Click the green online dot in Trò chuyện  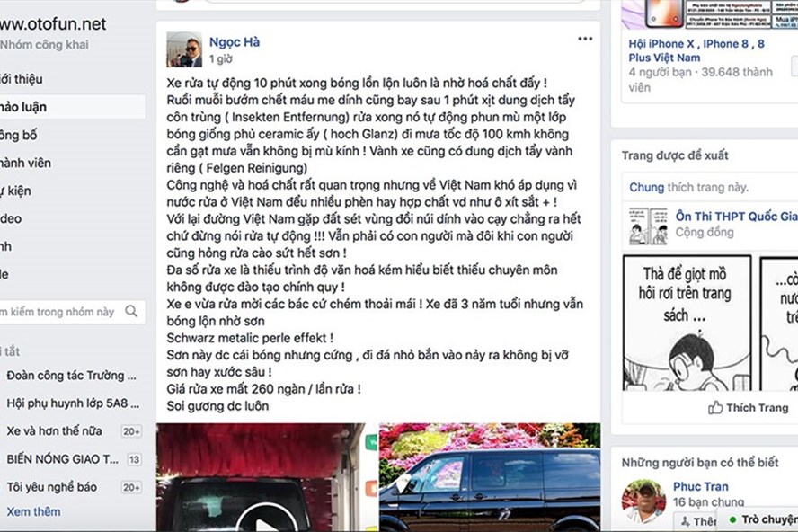pyautogui.click(x=732, y=519)
